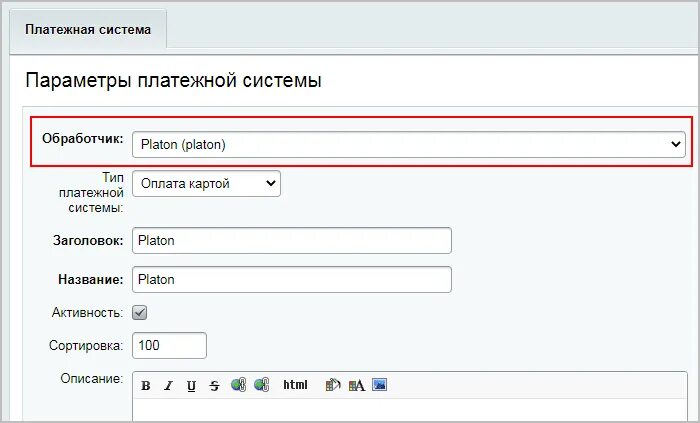Uncheck the Активность checkbox
The image size is (700, 423).
tap(140, 312)
